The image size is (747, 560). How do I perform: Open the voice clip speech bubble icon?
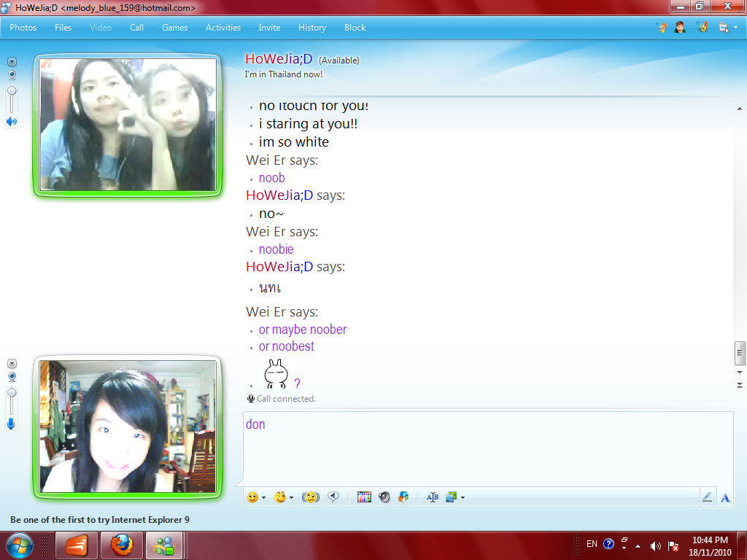click(333, 497)
